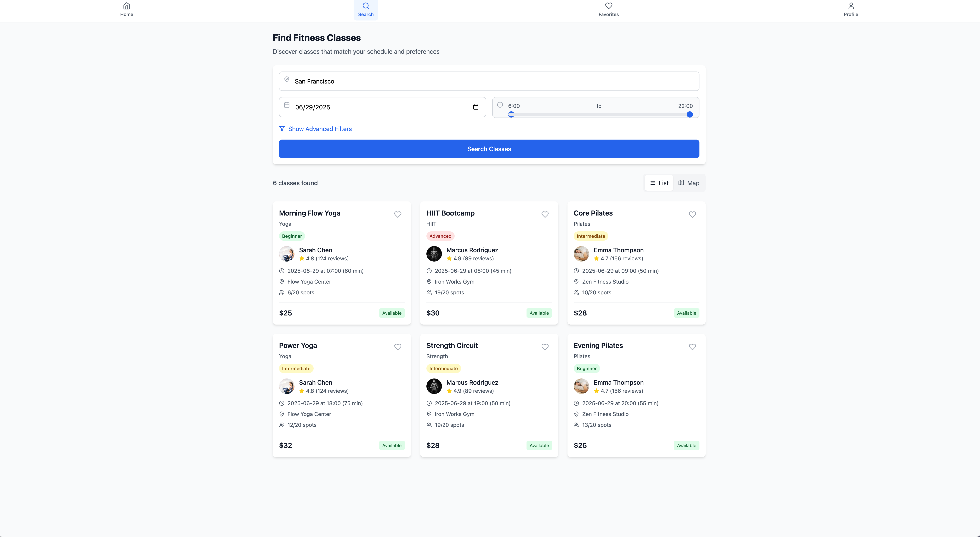Screen dimensions: 980x537
Task: Click the Search magnifier icon in navigation
Action: pyautogui.click(x=366, y=6)
